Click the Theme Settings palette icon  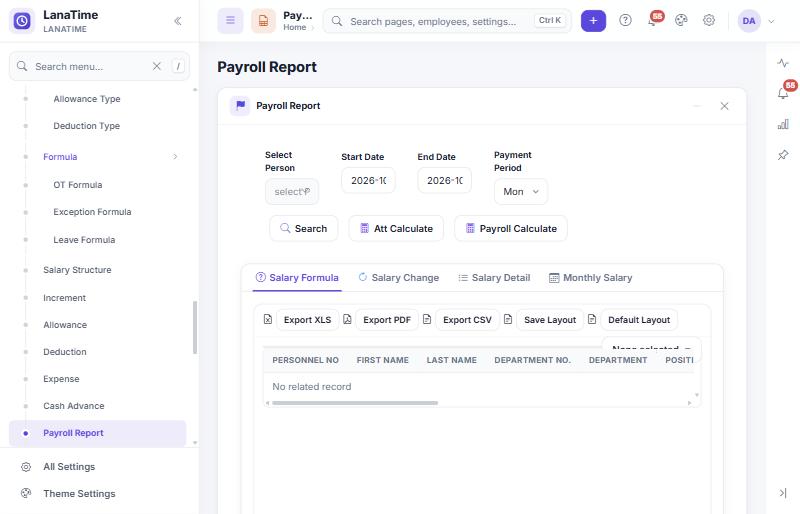click(26, 493)
